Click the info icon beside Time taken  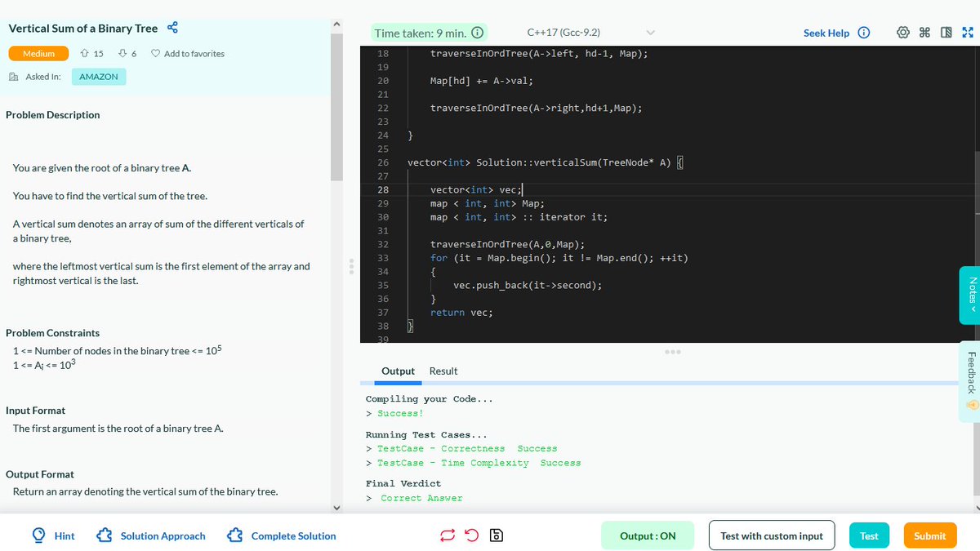click(x=478, y=33)
